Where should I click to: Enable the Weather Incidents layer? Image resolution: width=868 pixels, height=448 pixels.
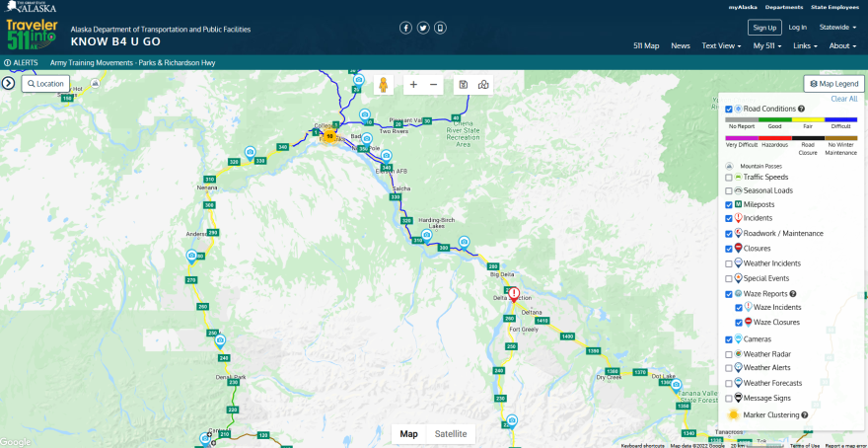point(729,263)
